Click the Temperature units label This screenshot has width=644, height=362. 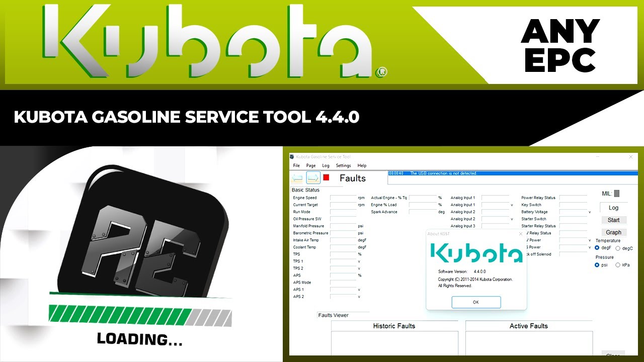(608, 241)
